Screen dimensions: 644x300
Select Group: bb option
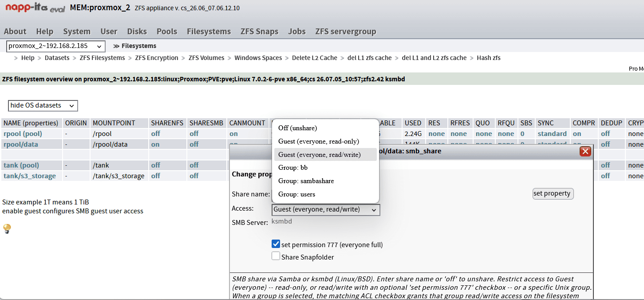click(325, 168)
